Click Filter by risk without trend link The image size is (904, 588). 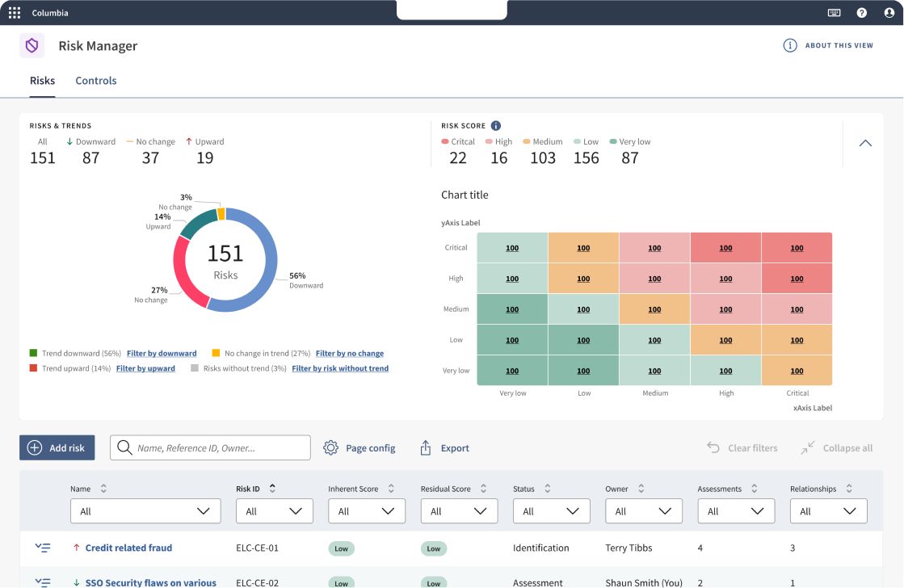[340, 368]
